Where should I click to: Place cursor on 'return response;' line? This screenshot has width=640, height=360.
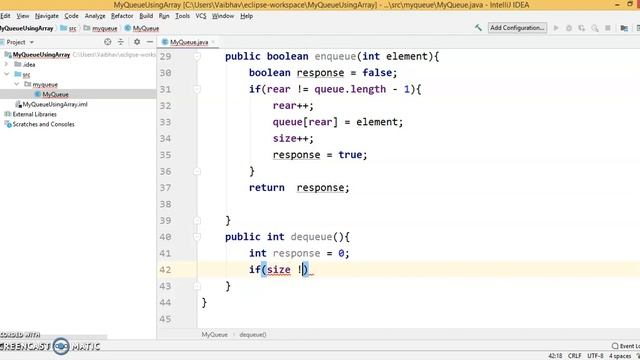point(299,188)
